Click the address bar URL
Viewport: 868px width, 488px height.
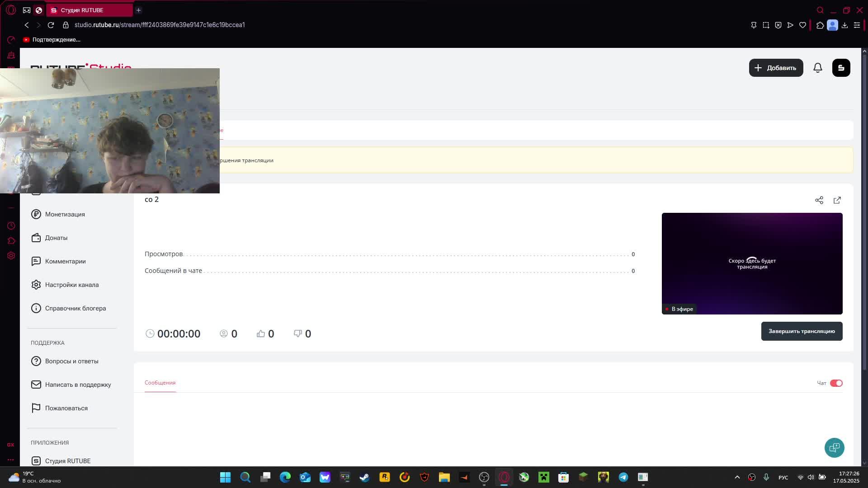click(160, 25)
